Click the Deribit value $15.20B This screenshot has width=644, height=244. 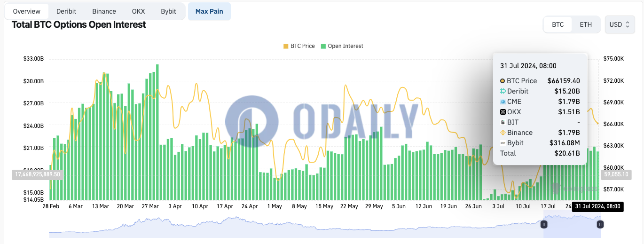568,91
